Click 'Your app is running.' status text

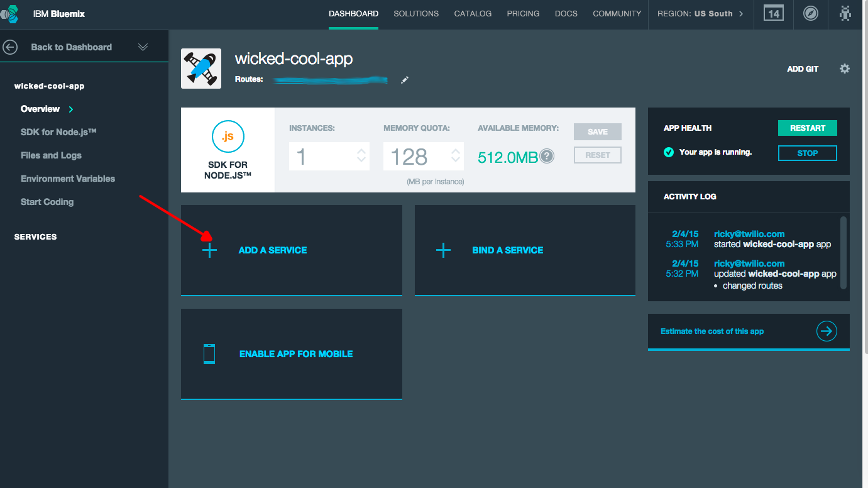[x=715, y=152]
